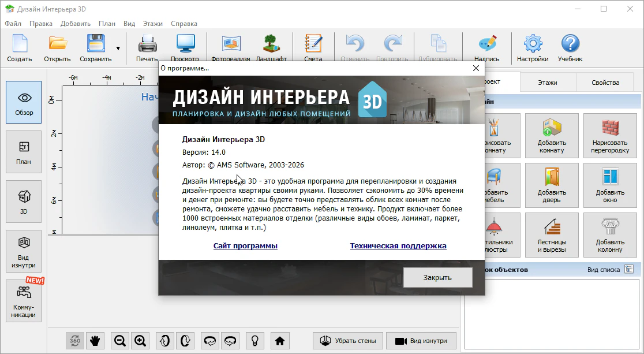Image resolution: width=644 pixels, height=354 pixels.
Task: Open the Смета estimate tool
Action: tap(313, 46)
